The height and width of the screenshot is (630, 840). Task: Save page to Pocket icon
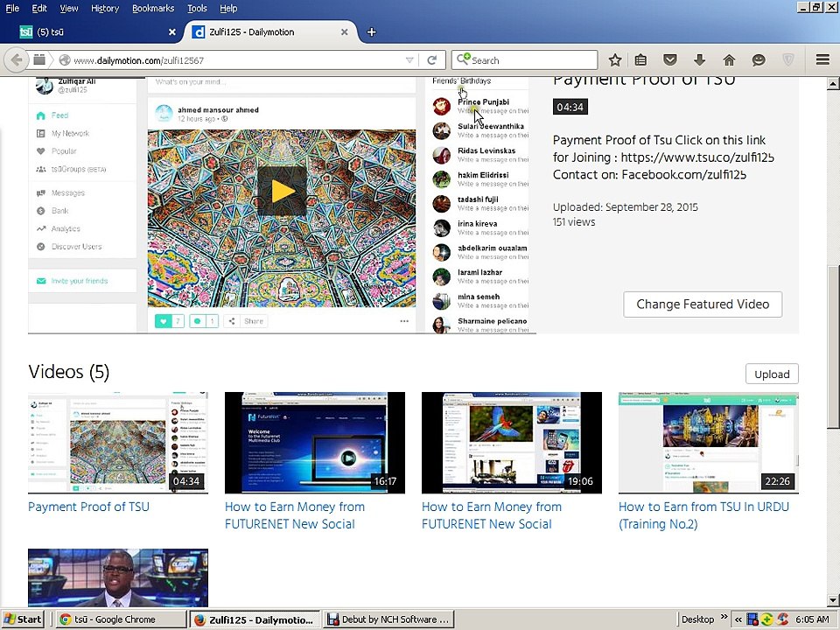point(670,60)
